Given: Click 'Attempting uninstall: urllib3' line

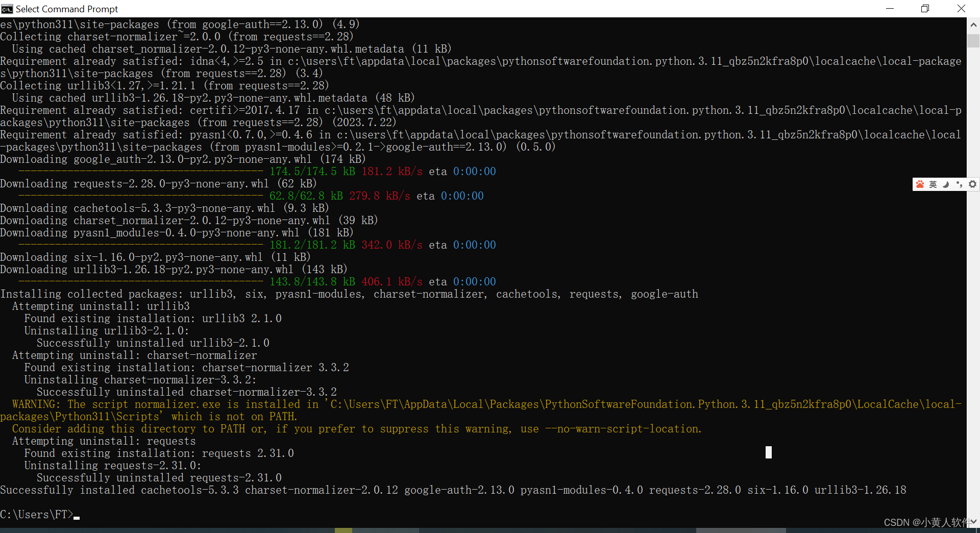Looking at the screenshot, I should pyautogui.click(x=101, y=306).
